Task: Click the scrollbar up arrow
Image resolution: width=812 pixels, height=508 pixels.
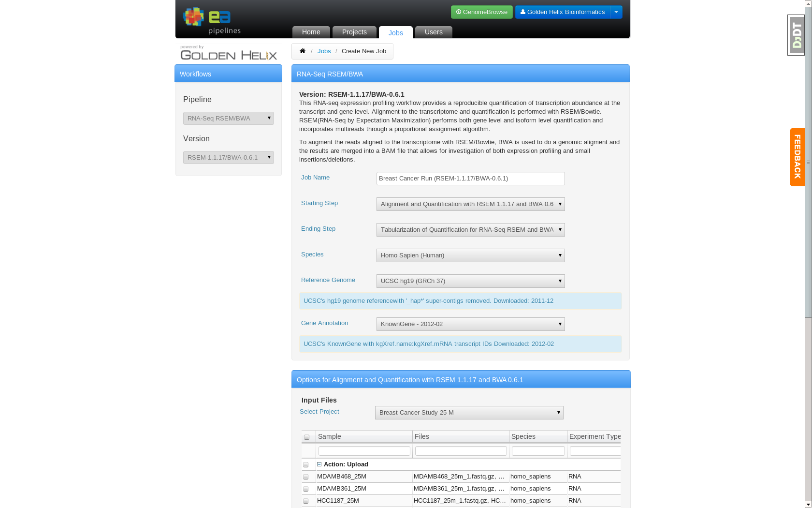Action: pyautogui.click(x=808, y=3)
